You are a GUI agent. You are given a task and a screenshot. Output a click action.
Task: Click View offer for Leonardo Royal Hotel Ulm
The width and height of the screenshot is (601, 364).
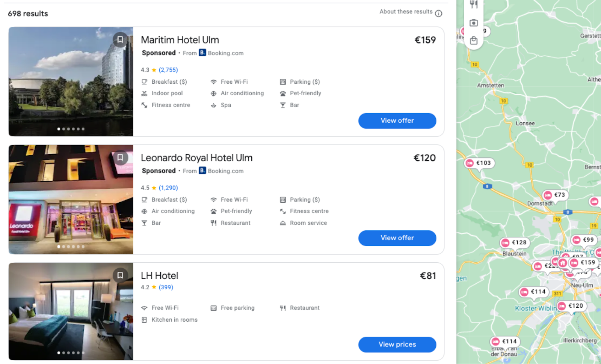click(x=397, y=238)
